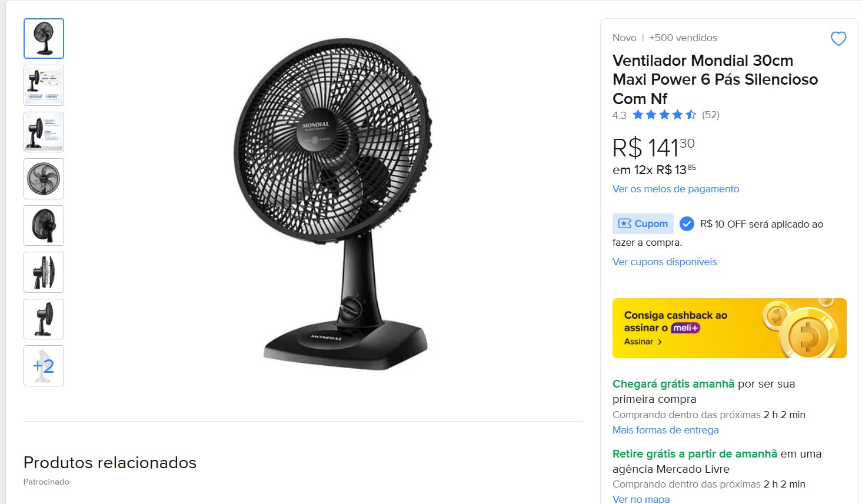862x504 pixels.
Task: Select fourth thumbnail with front grille view
Action: click(x=44, y=179)
